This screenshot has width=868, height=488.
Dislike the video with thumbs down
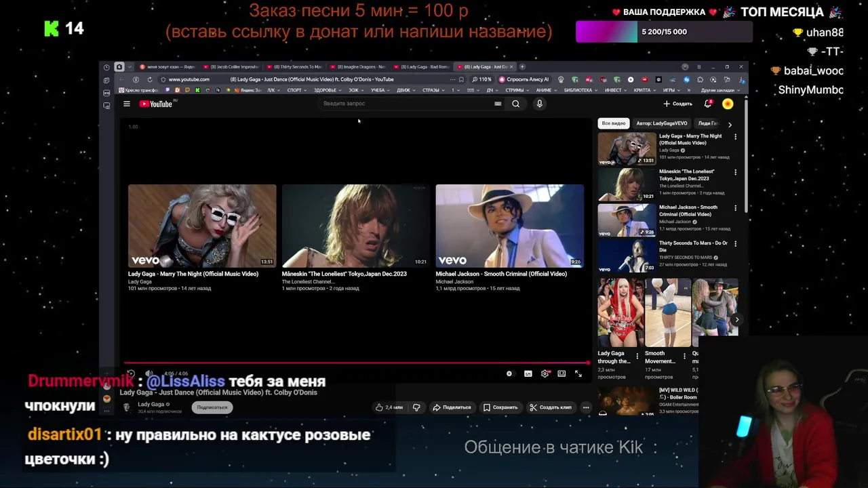pyautogui.click(x=416, y=407)
